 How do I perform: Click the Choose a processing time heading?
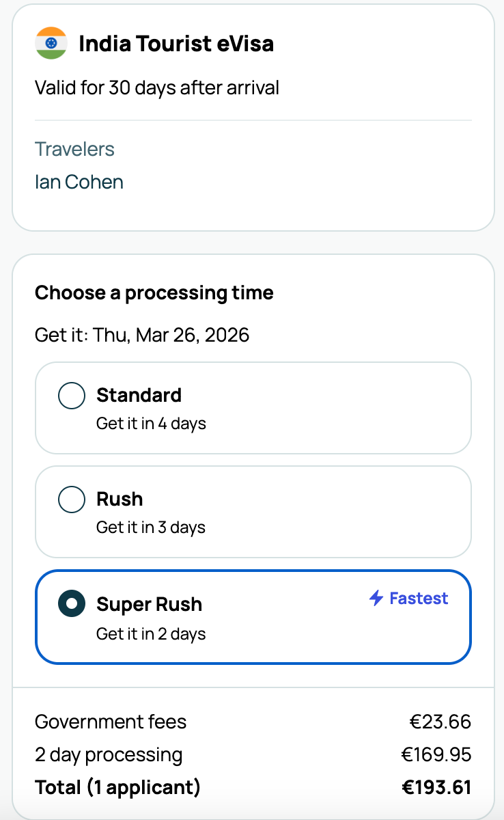(154, 292)
